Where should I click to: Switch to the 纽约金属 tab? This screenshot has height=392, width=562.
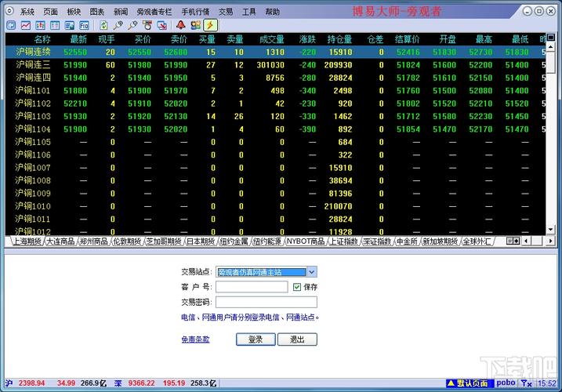pos(234,241)
